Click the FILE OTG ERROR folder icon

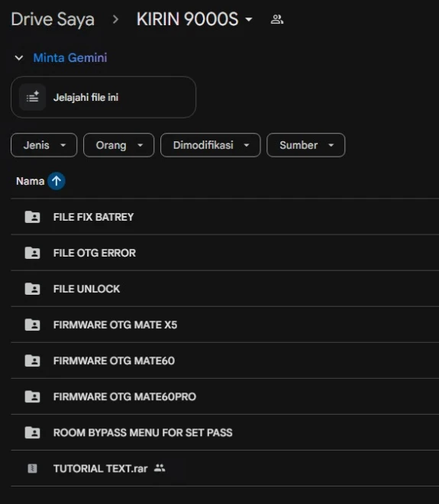click(x=33, y=253)
